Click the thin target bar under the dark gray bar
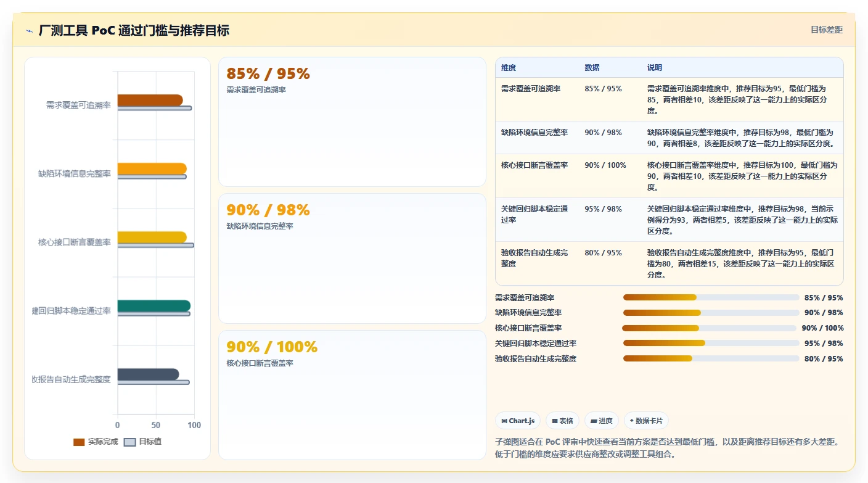Viewport: 868px width, 483px height. pos(154,382)
